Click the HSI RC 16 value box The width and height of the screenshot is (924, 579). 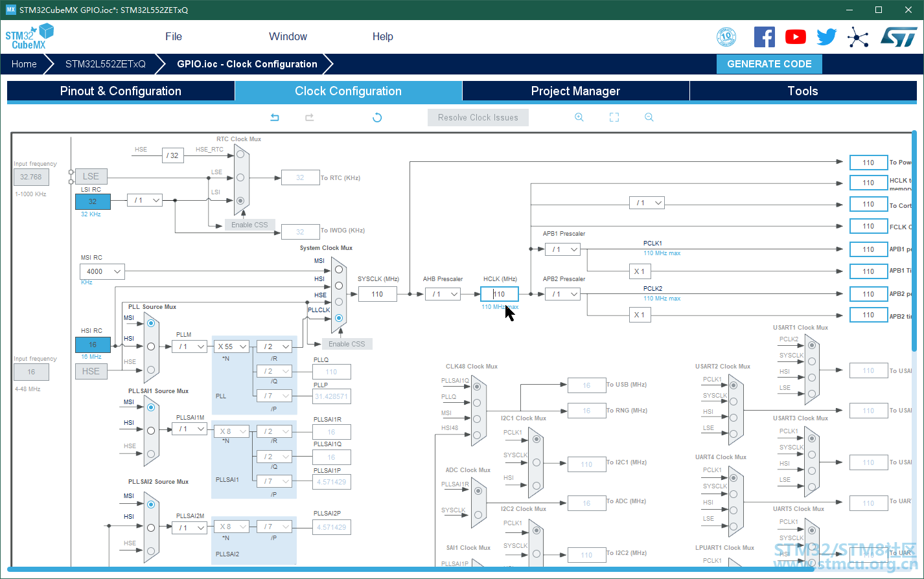(x=93, y=345)
